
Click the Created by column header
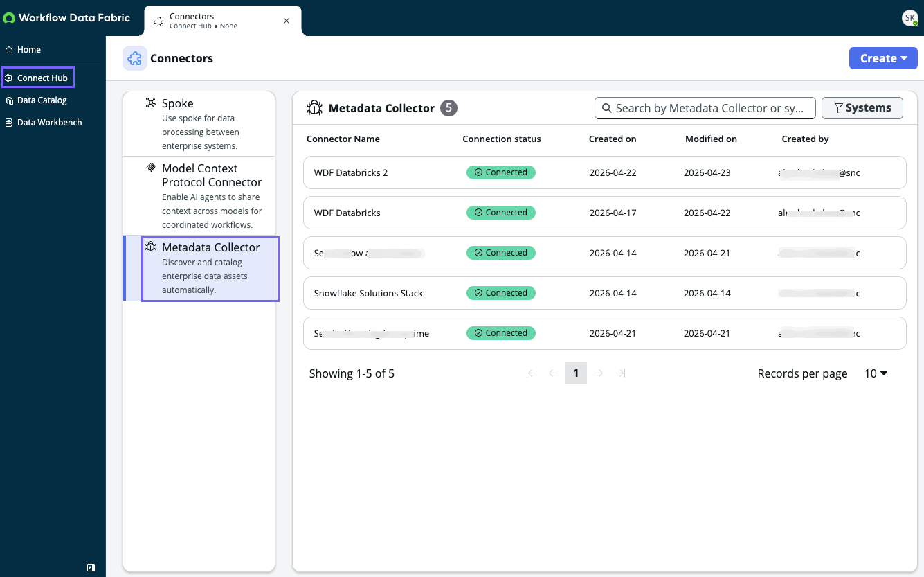(x=805, y=139)
